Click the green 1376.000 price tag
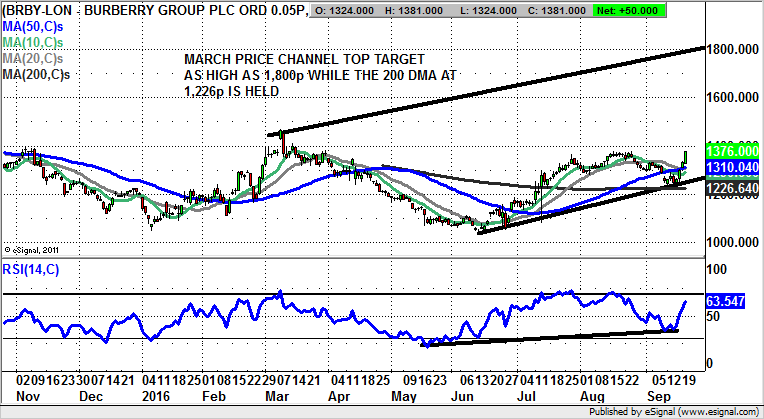The width and height of the screenshot is (764, 419). click(733, 151)
